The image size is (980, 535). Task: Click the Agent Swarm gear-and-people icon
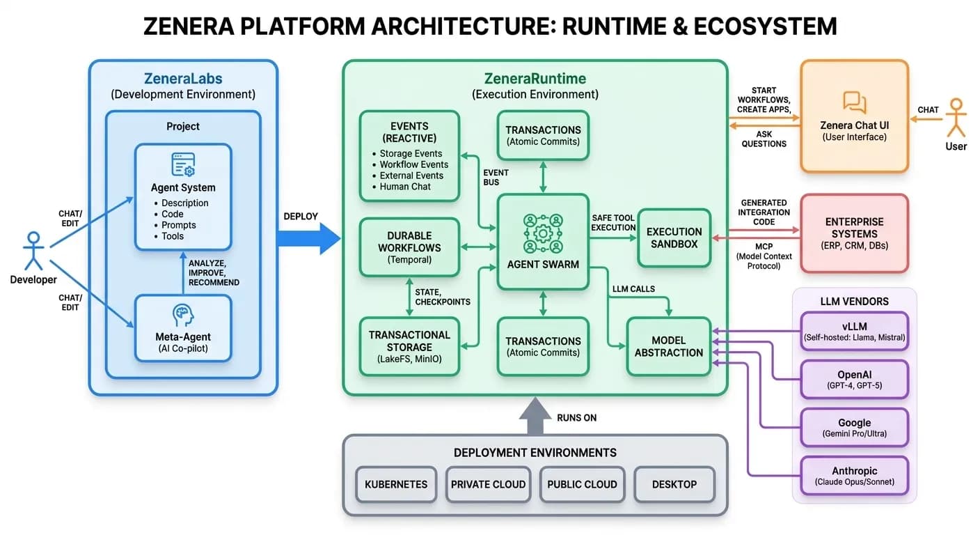(543, 233)
